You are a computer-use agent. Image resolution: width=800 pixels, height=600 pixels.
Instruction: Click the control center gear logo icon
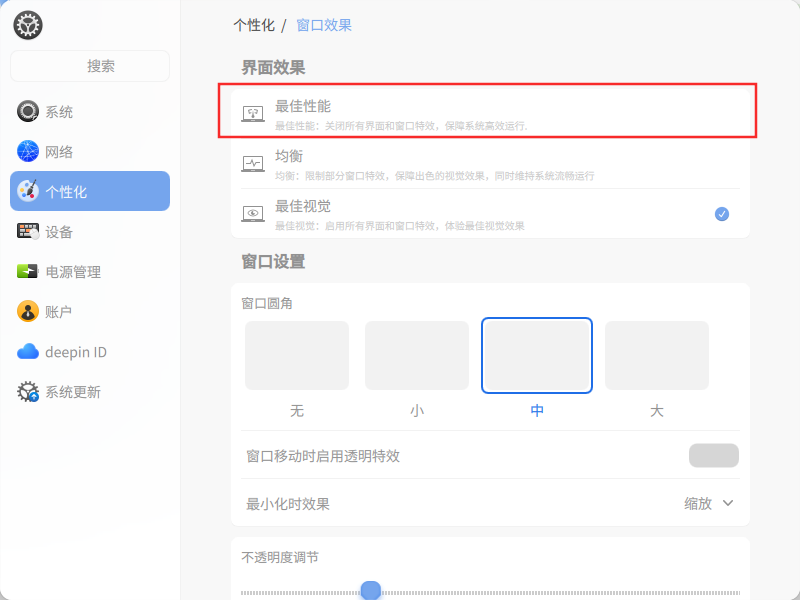click(28, 25)
